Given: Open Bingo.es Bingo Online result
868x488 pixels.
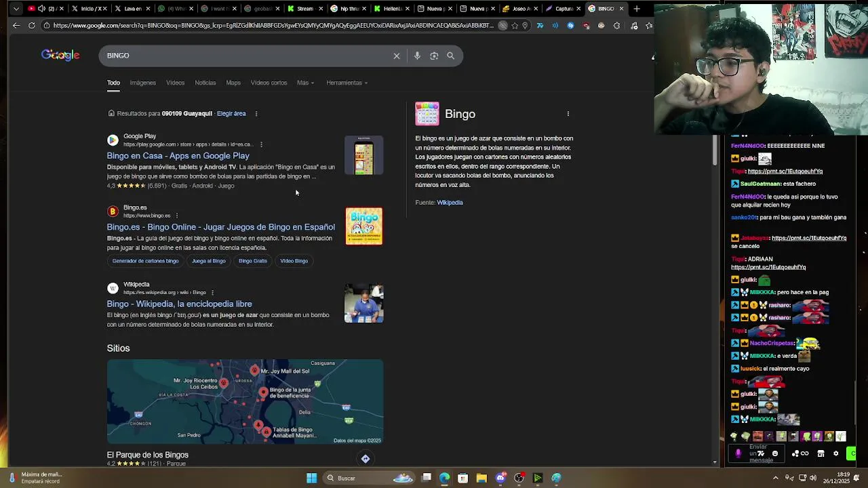Looking at the screenshot, I should tap(220, 227).
